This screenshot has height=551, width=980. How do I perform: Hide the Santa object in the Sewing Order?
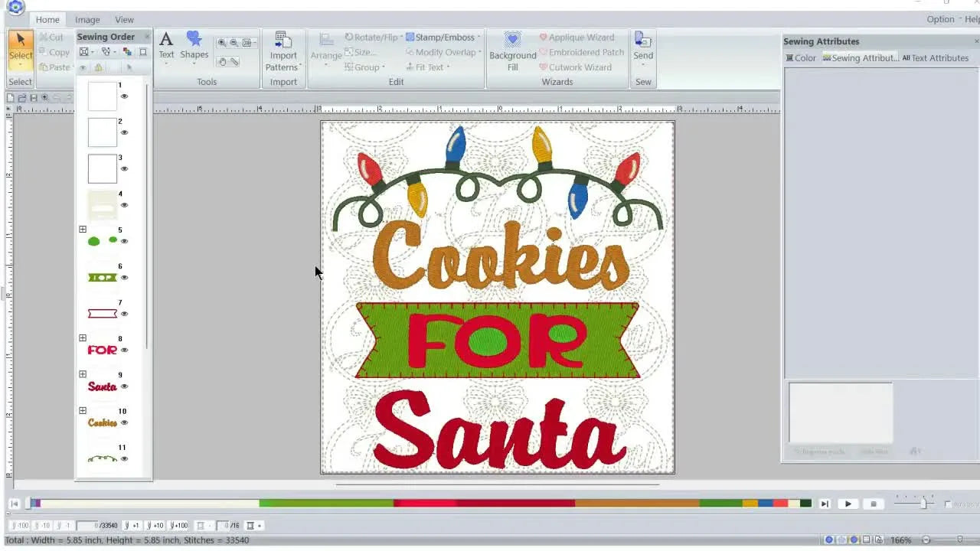pyautogui.click(x=123, y=388)
